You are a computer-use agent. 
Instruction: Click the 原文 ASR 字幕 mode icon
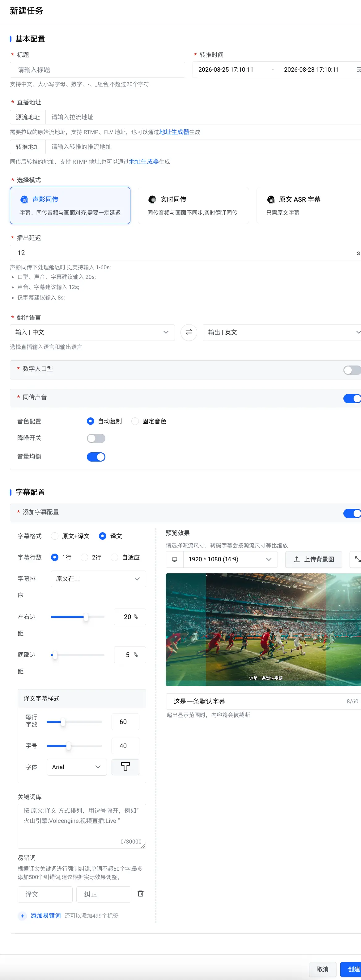[271, 199]
